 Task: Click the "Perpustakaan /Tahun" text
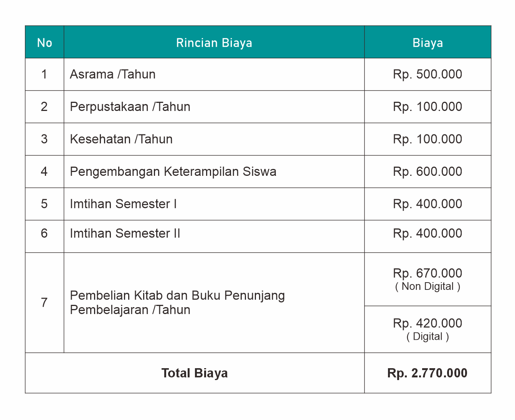pyautogui.click(x=130, y=107)
